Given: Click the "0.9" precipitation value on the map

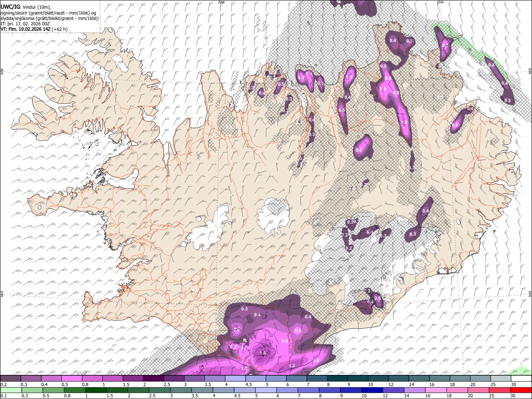Looking at the screenshot, I should (x=383, y=89).
